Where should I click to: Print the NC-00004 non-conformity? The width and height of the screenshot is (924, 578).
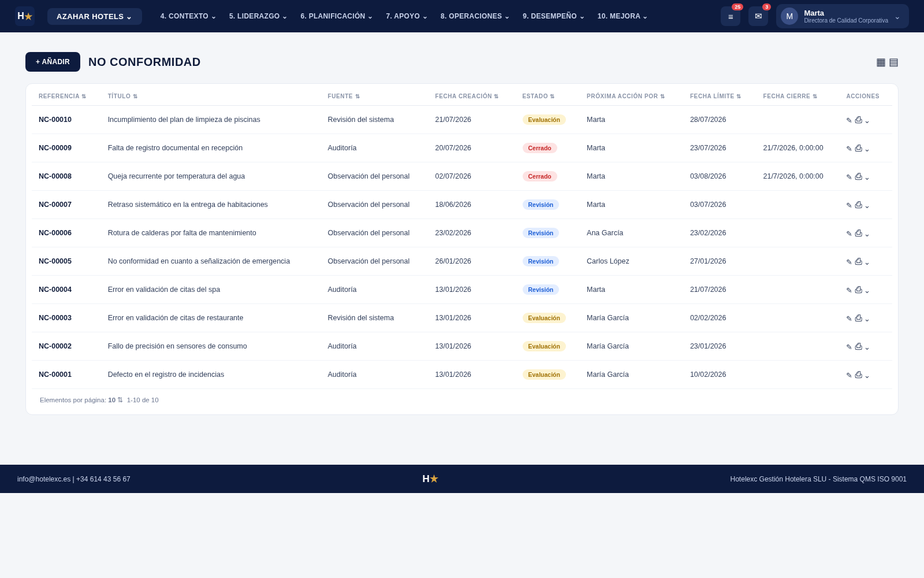(x=859, y=290)
